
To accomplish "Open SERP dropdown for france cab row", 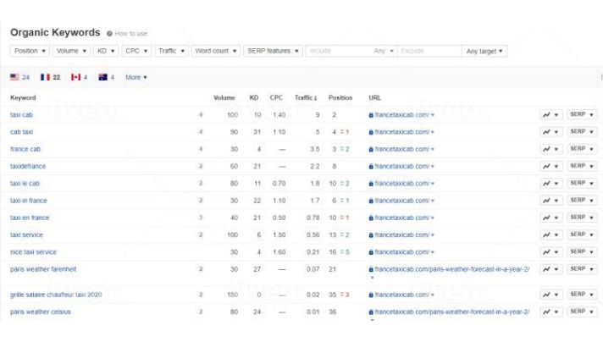I will 582,149.
